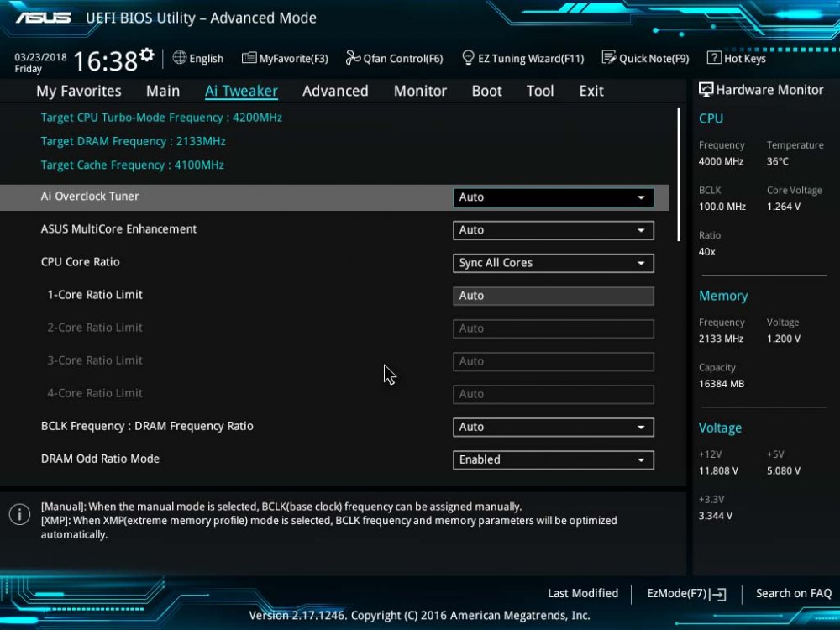Click the 1-Core Ratio Limit field
Image resolution: width=840 pixels, height=630 pixels.
point(553,296)
